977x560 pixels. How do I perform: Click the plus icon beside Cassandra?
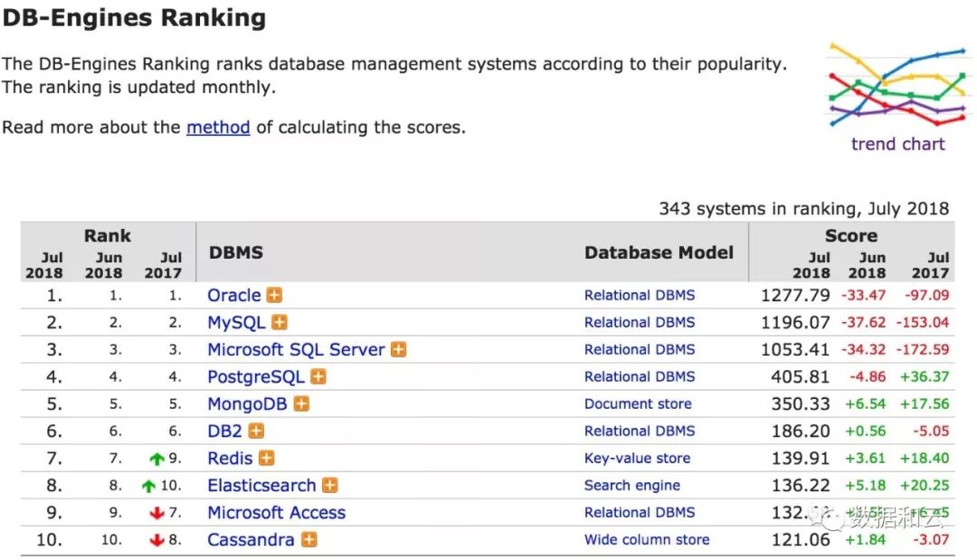[309, 539]
